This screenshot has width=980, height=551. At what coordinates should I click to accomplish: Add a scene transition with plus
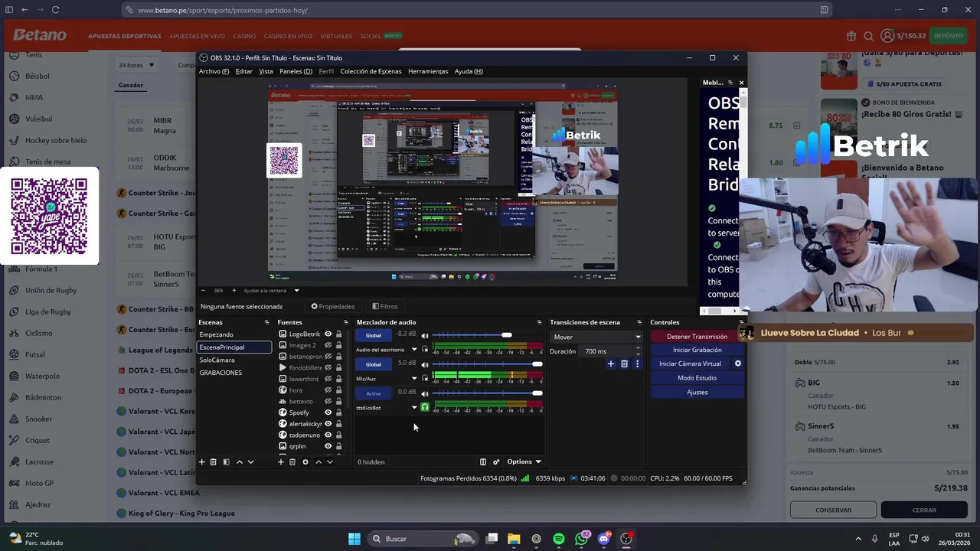coord(610,364)
